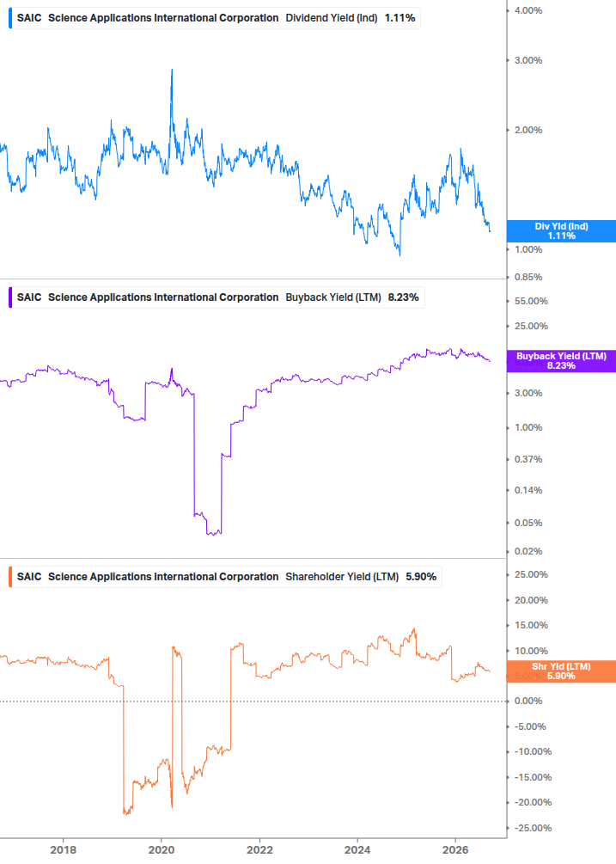616x864 pixels.
Task: Click the 2020 label on the time axis
Action: pos(162,850)
